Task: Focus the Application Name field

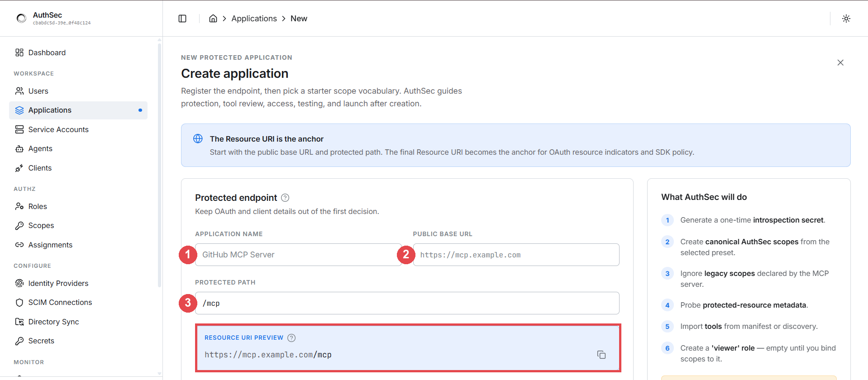Action: (x=299, y=255)
